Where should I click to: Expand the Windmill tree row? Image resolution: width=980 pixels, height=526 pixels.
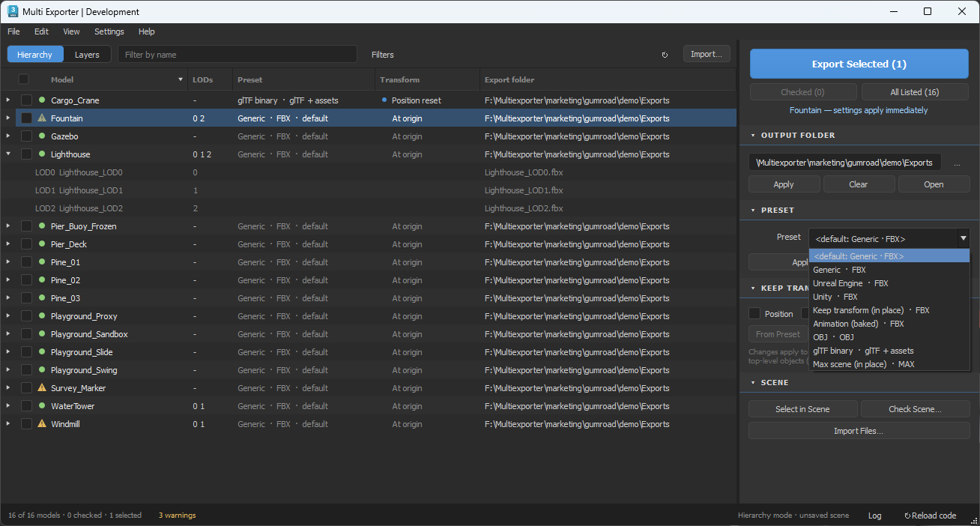point(8,424)
